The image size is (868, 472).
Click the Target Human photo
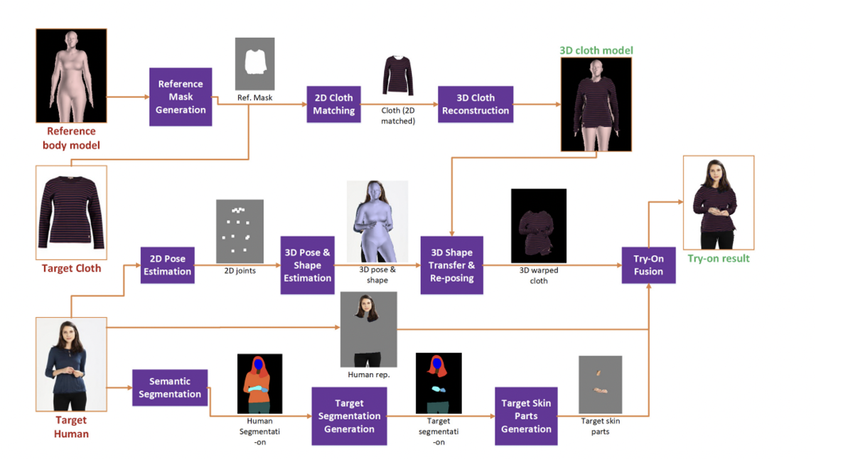[71, 363]
